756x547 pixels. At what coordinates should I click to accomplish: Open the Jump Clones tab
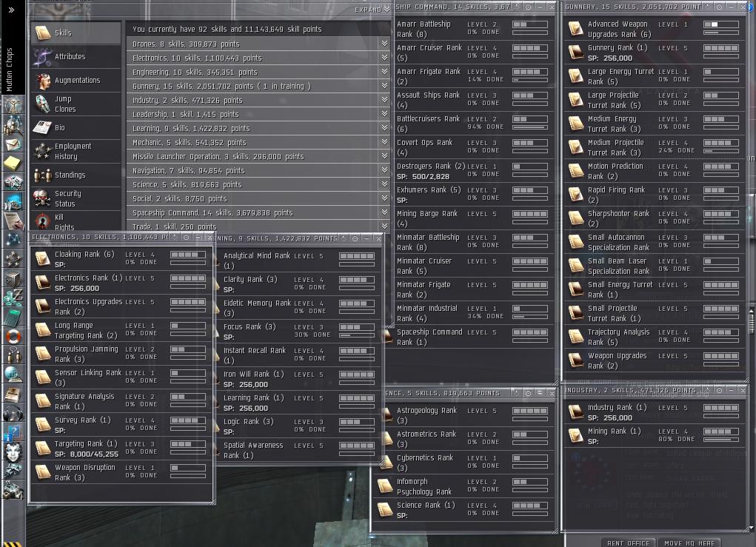click(76, 104)
